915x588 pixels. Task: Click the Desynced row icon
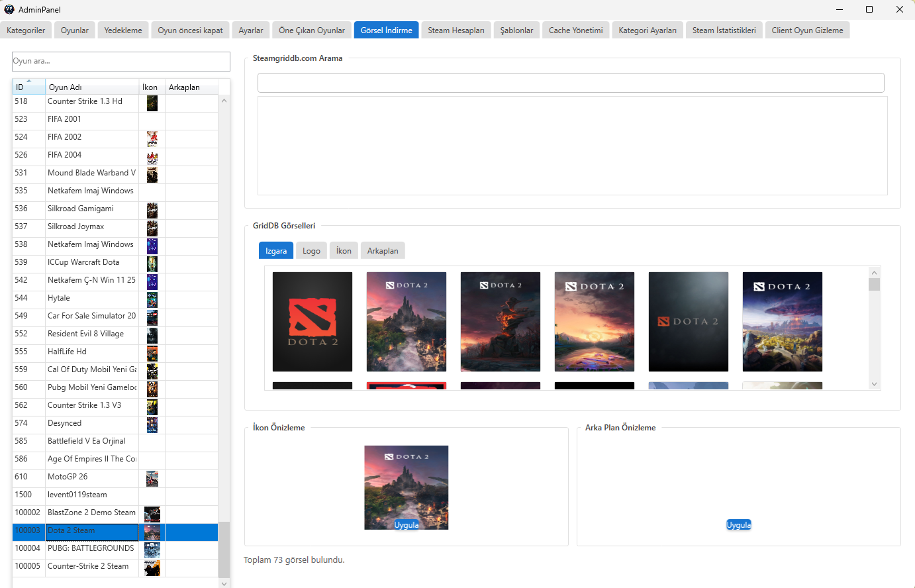click(152, 424)
